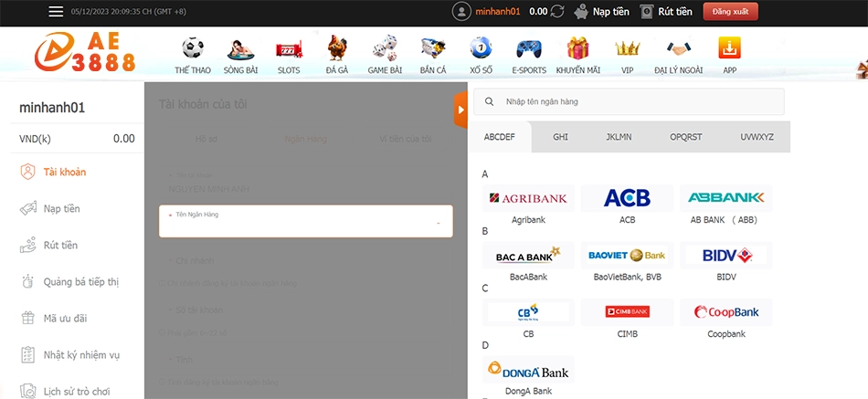
Task: Refresh the balance with the reload icon
Action: [x=557, y=12]
